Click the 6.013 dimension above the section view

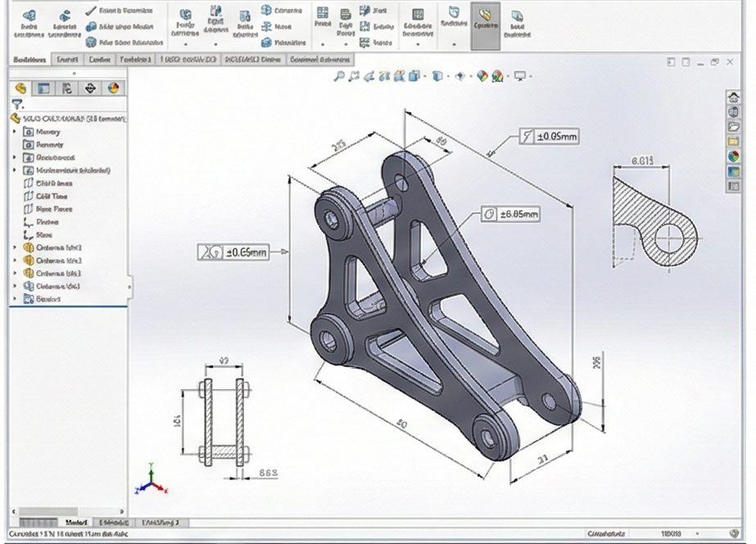pyautogui.click(x=642, y=161)
